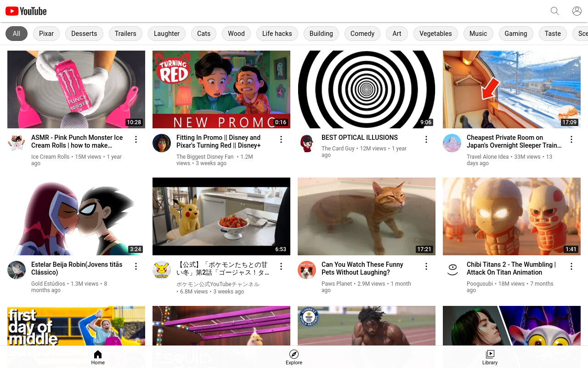Viewport: 588px width, 368px height.
Task: Click Gold Estúdios channel name
Action: [x=48, y=284]
